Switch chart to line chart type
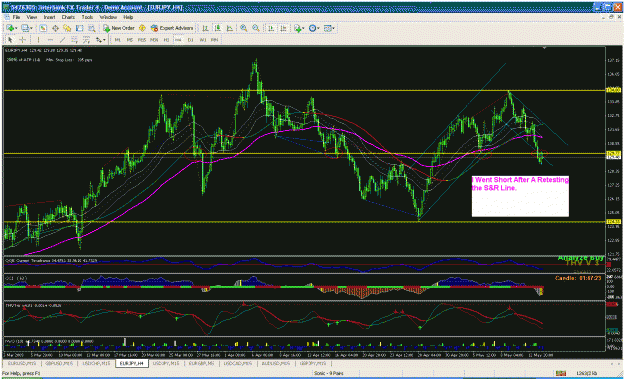The width and height of the screenshot is (625, 379). click(230, 28)
